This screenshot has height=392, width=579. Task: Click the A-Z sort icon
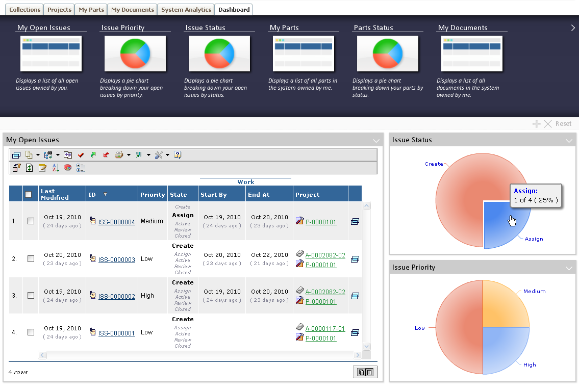pos(56,168)
